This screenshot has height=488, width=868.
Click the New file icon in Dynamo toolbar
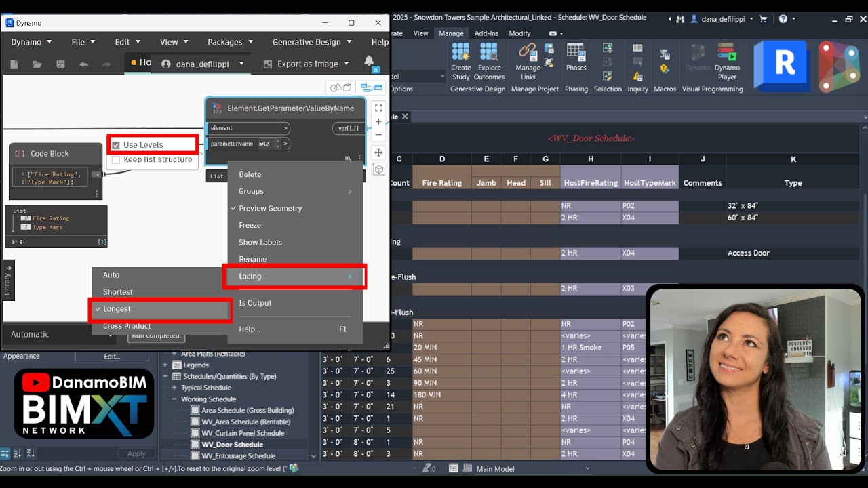(x=15, y=64)
